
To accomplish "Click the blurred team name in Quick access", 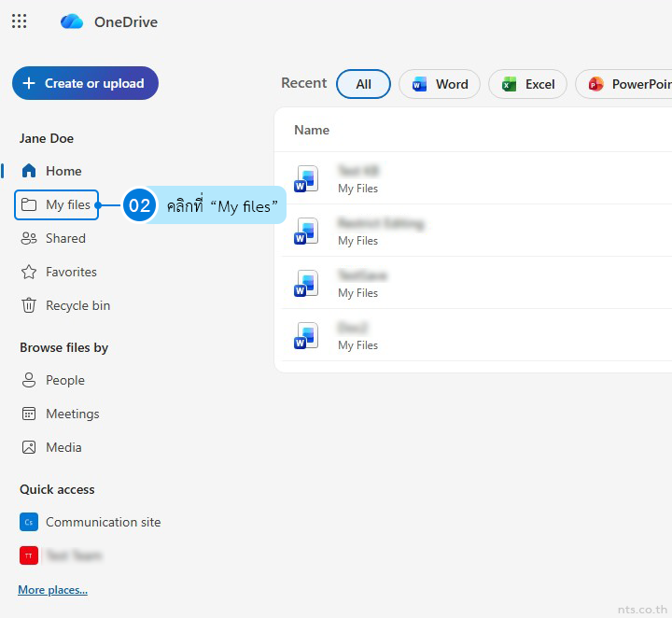I will point(74,555).
